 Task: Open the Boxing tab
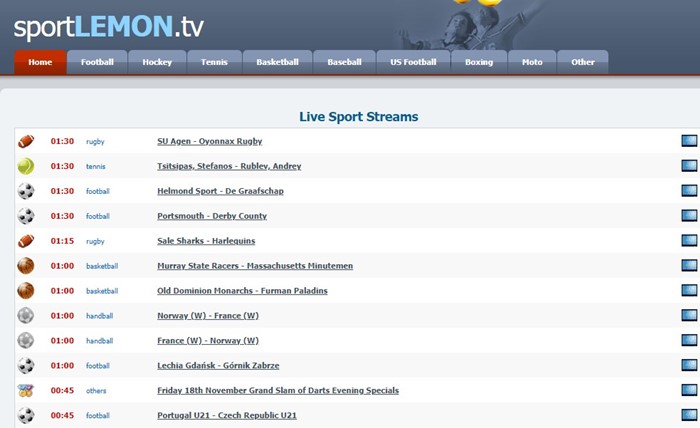click(x=479, y=62)
